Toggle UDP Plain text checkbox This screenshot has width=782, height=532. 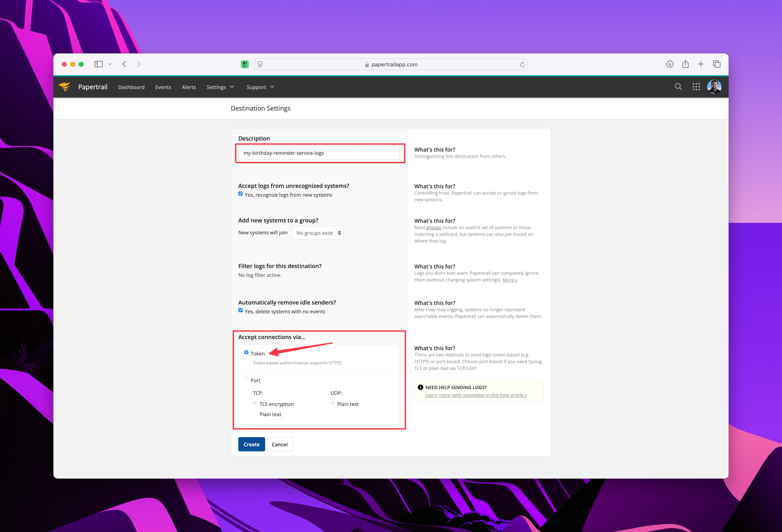(333, 403)
